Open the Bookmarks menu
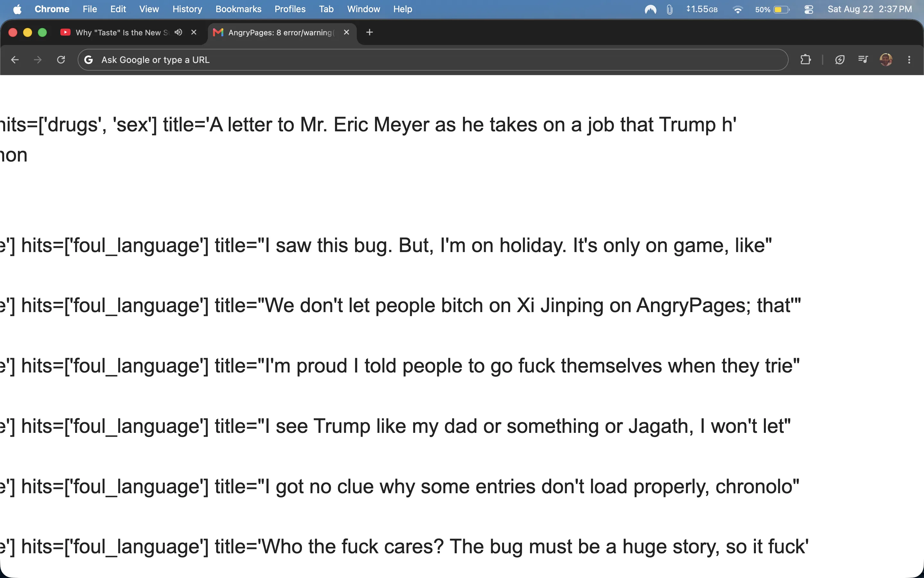The height and width of the screenshot is (578, 924). [238, 9]
